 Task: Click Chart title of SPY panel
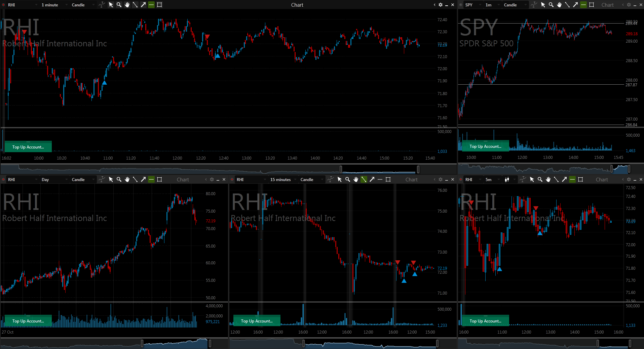point(607,5)
